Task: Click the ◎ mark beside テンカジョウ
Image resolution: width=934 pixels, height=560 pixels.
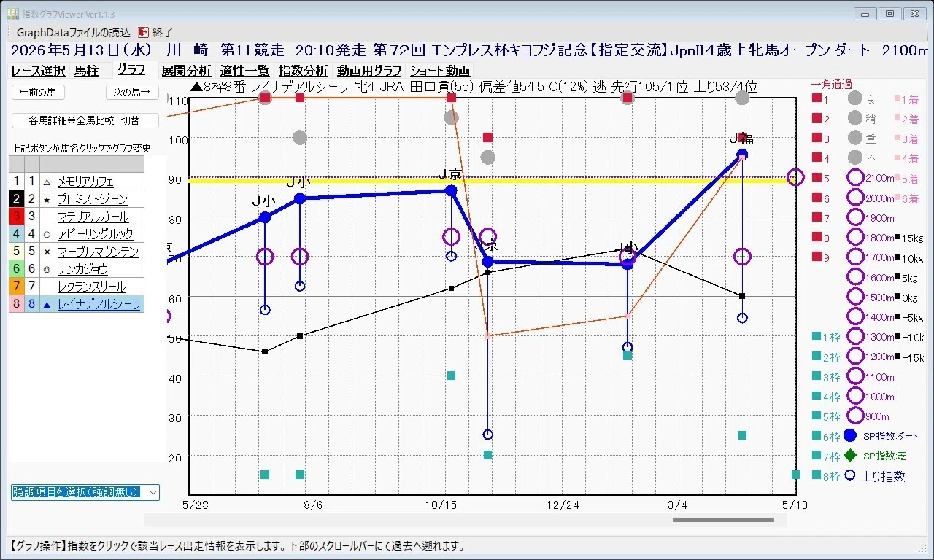Action: coord(47,269)
